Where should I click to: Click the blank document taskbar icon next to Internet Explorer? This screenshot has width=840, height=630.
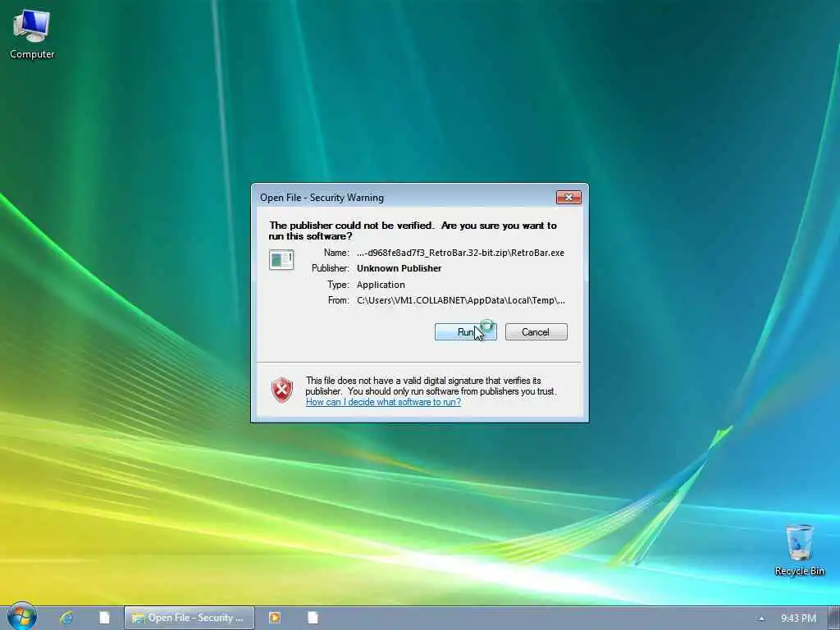104,618
